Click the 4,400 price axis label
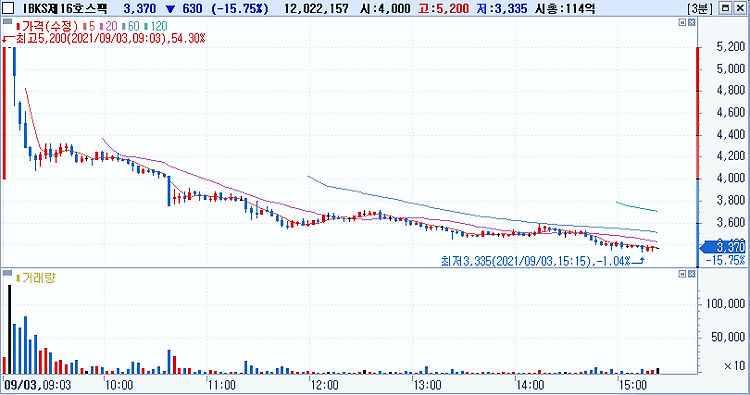The image size is (750, 395). point(730,134)
